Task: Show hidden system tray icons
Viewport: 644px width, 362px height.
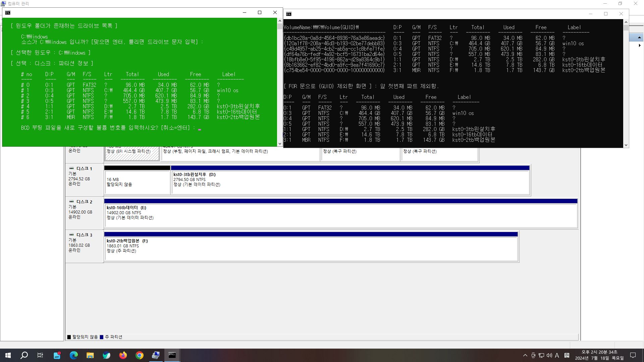Action: (x=525, y=355)
